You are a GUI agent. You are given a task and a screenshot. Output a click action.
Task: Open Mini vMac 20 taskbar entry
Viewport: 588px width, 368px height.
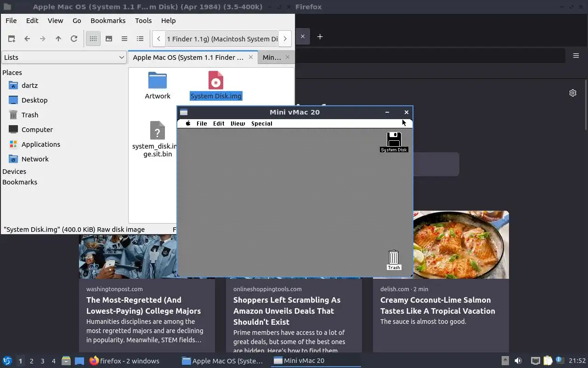(316, 361)
